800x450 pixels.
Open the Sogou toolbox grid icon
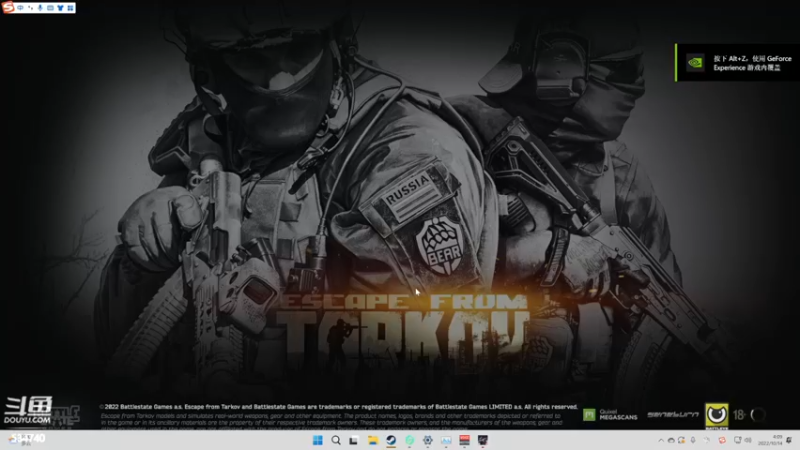click(x=70, y=8)
